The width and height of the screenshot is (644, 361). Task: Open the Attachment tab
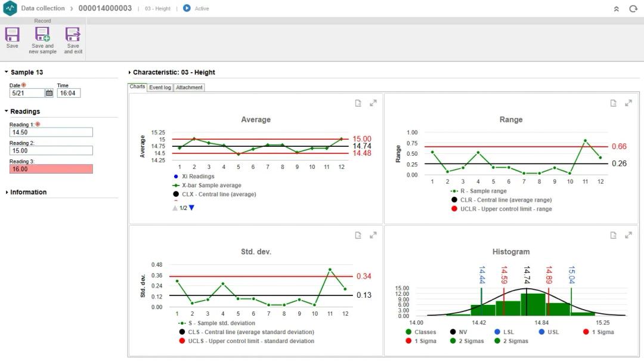tap(189, 87)
